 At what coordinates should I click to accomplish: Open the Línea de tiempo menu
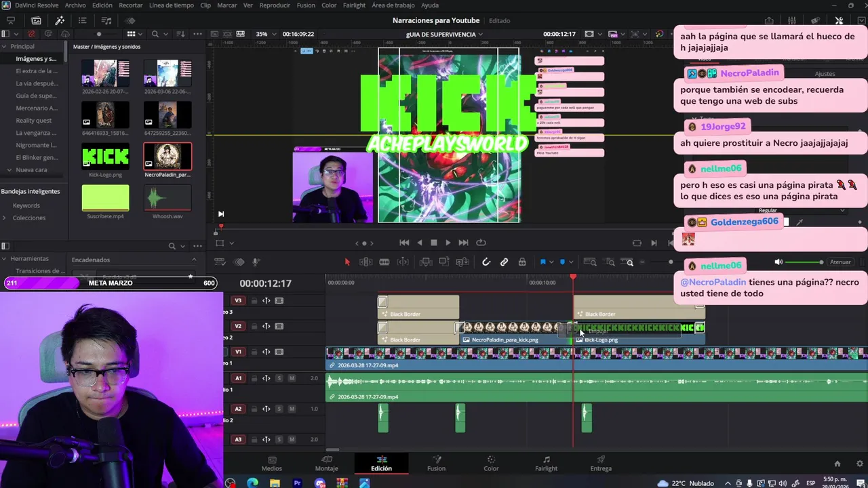pyautogui.click(x=171, y=5)
